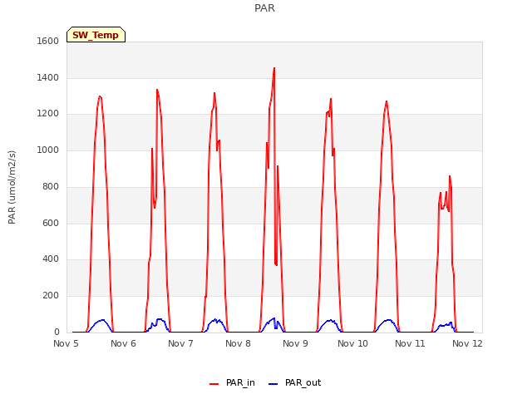Click the PAR (umol/m2/s) y-axis label
The image size is (532, 399).
click(x=12, y=187)
